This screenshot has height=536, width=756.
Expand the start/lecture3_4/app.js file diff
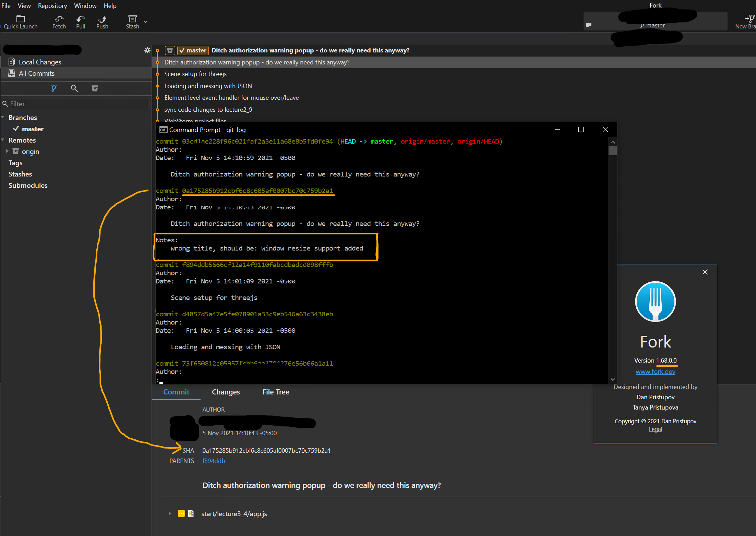click(170, 513)
